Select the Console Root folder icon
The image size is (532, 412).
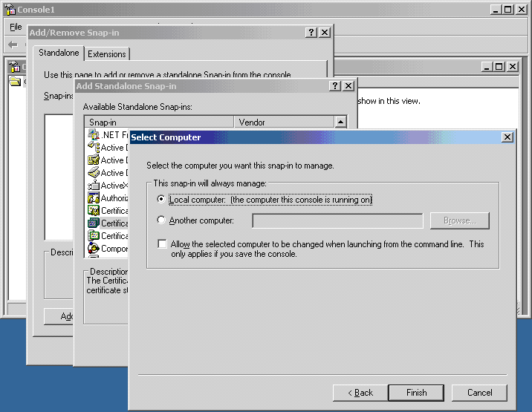coord(15,81)
